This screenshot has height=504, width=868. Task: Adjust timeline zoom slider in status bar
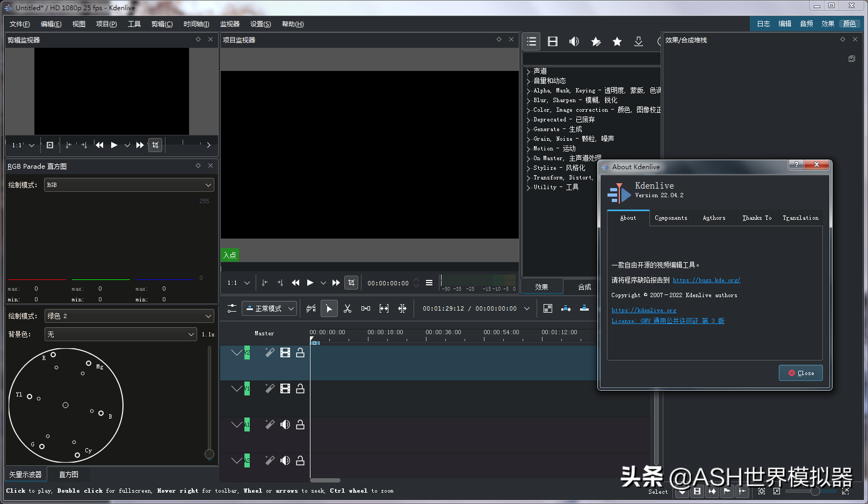coord(815,491)
